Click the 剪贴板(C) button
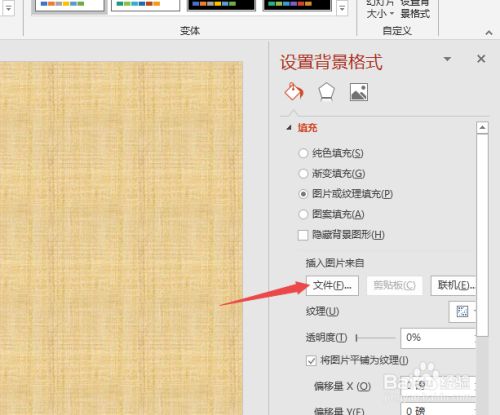Image resolution: width=500 pixels, height=415 pixels. tap(394, 285)
